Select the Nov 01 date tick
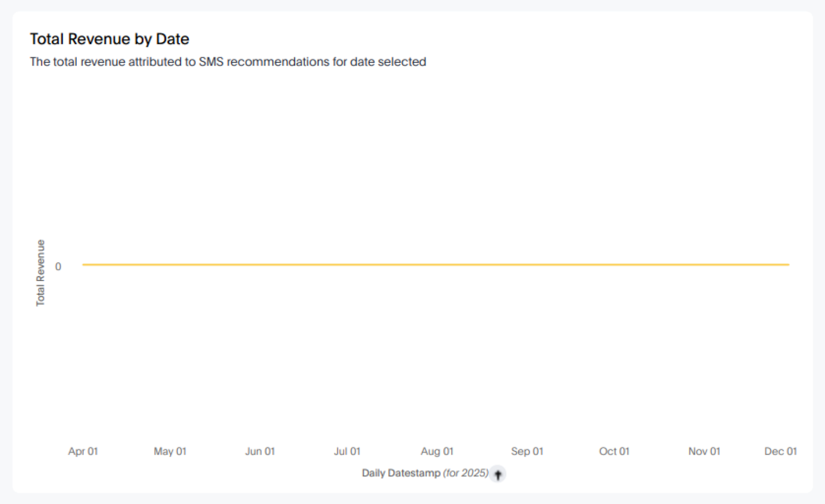This screenshot has width=825, height=504. click(x=704, y=451)
